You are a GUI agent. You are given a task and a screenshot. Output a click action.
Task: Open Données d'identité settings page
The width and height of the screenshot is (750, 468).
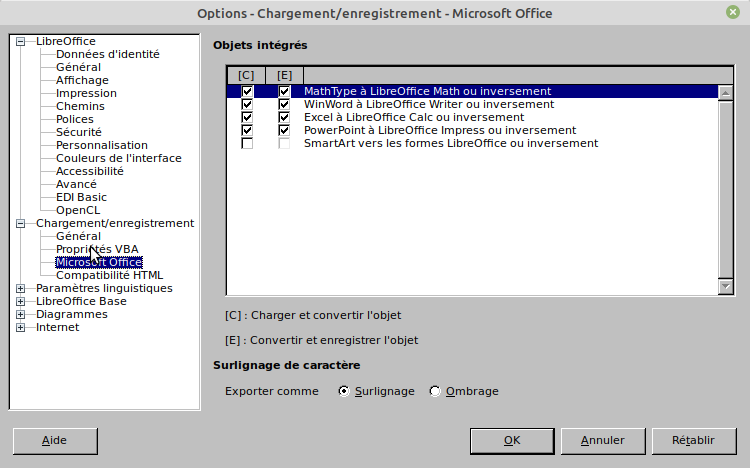point(108,54)
